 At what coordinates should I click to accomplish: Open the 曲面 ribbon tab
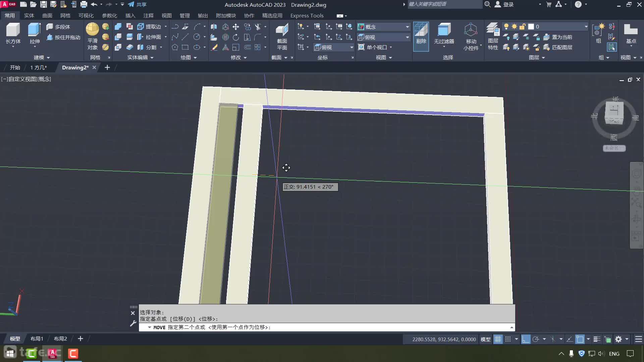[x=47, y=15]
